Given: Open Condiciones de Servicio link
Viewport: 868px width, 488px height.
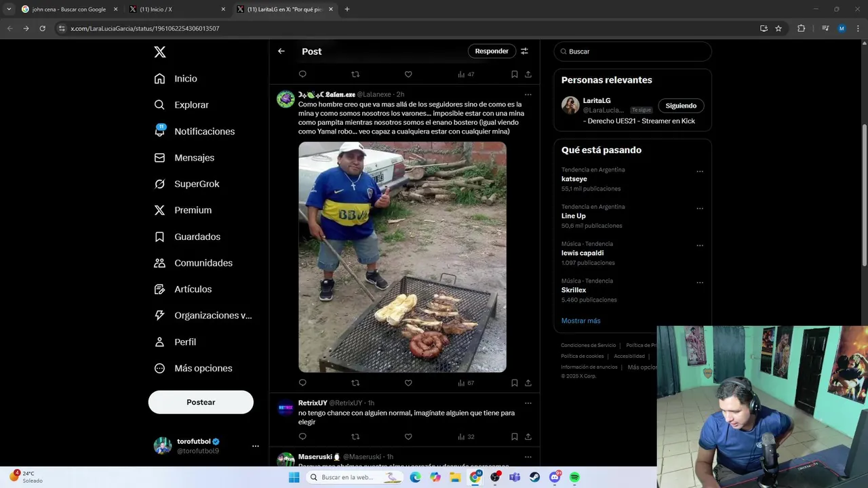Looking at the screenshot, I should (x=588, y=346).
